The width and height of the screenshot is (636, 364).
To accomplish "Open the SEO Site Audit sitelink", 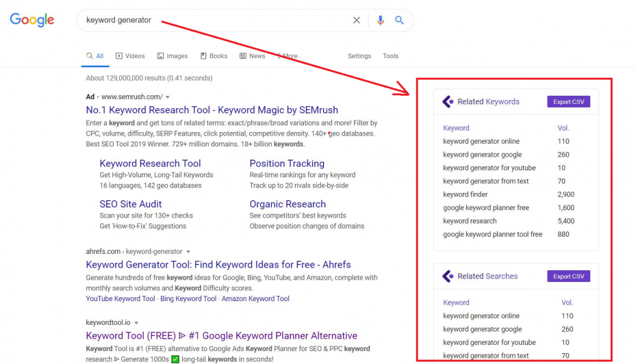I will (x=131, y=204).
